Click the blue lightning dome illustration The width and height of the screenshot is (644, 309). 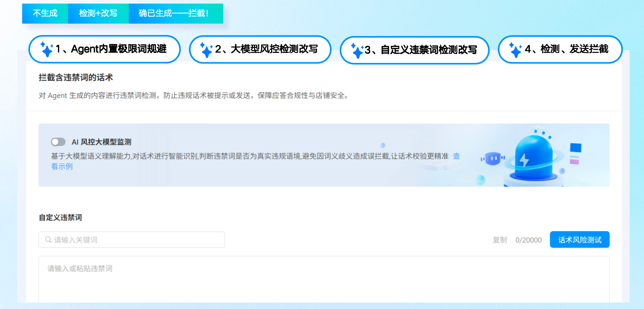[x=533, y=157]
